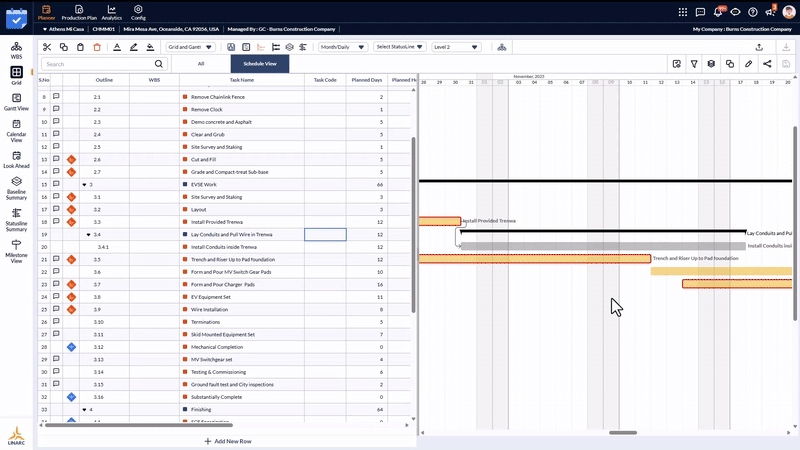
Task: Click the indent hierarchy icon in toolbar
Action: pos(276,47)
